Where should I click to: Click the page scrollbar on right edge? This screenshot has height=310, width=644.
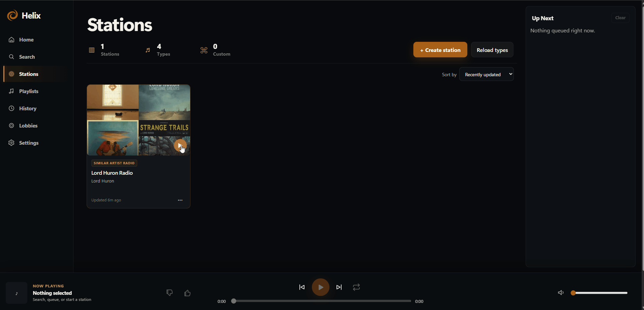tap(642, 138)
